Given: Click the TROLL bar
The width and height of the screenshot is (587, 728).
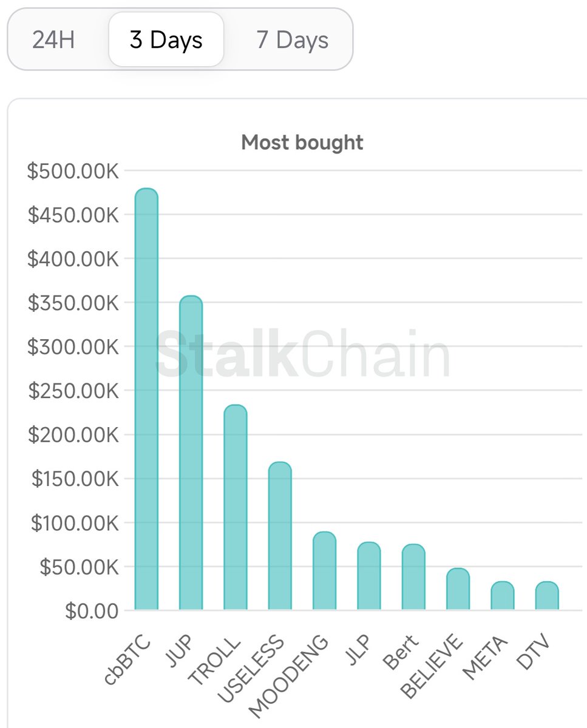Looking at the screenshot, I should [235, 508].
